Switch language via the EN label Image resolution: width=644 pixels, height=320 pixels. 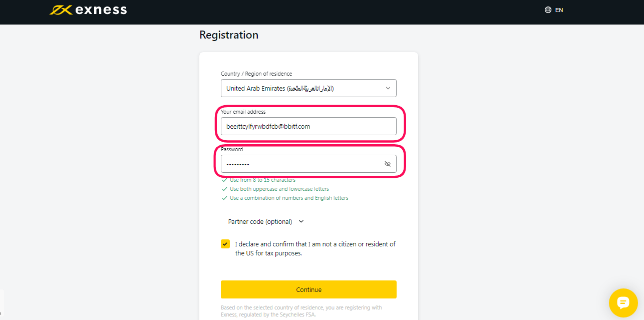point(559,10)
